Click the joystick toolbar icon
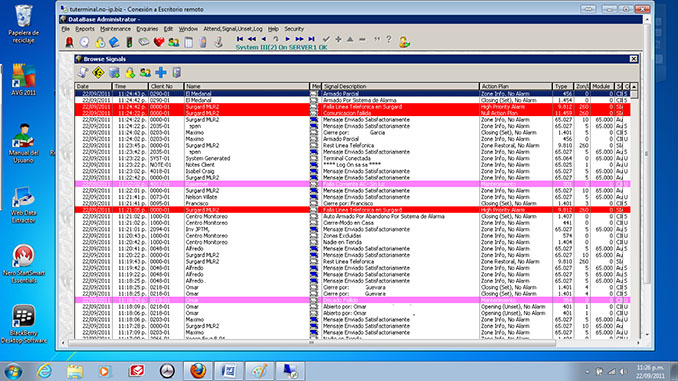This screenshot has width=678, height=381. click(x=218, y=42)
